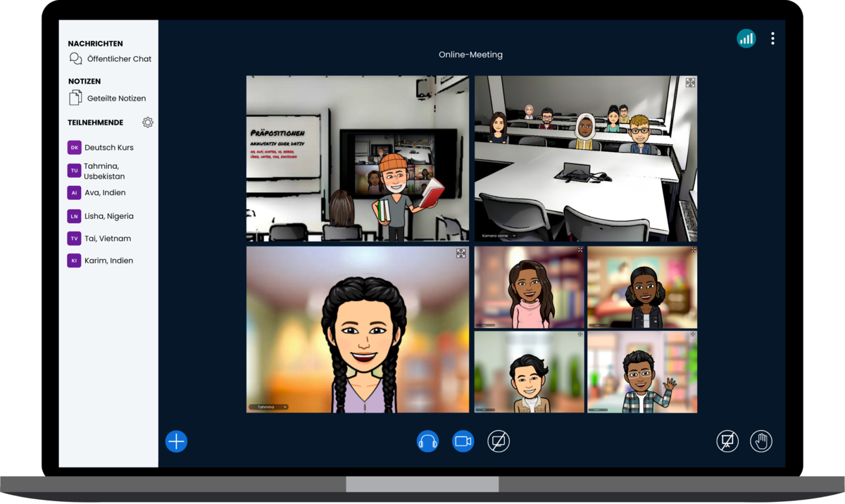This screenshot has height=504, width=845.
Task: Click the chat bubbles icon
Action: point(75,59)
